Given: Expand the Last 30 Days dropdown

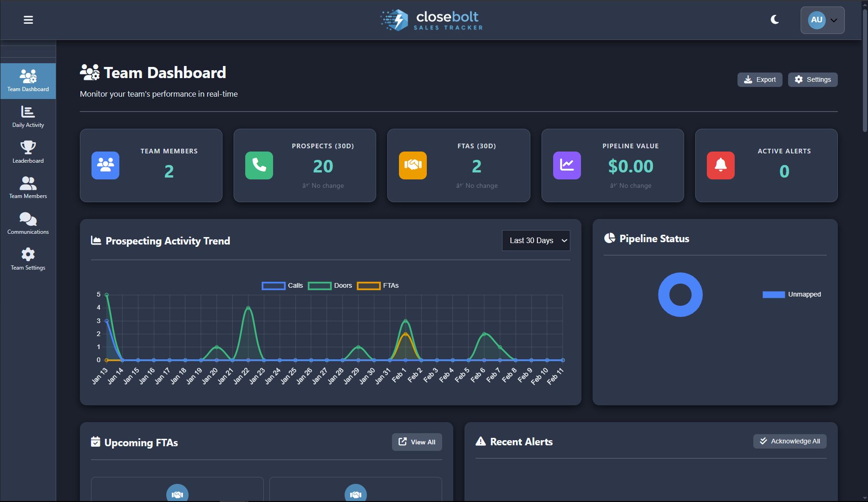Looking at the screenshot, I should 535,241.
